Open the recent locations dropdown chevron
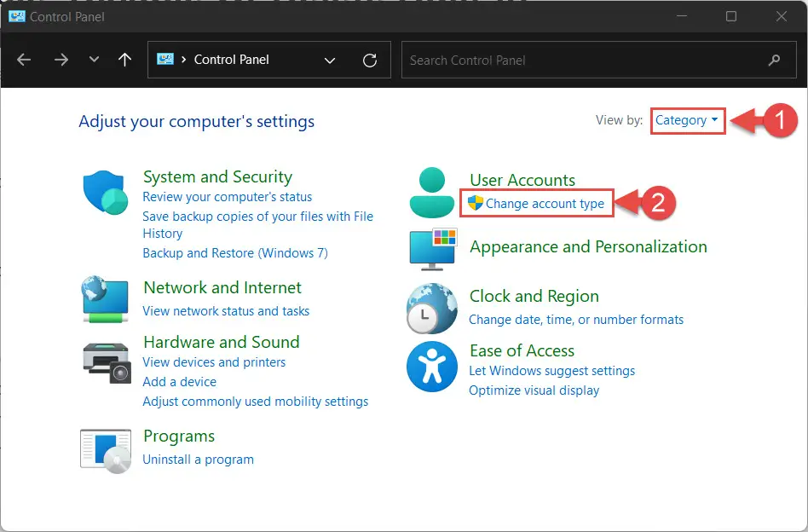 (x=94, y=60)
